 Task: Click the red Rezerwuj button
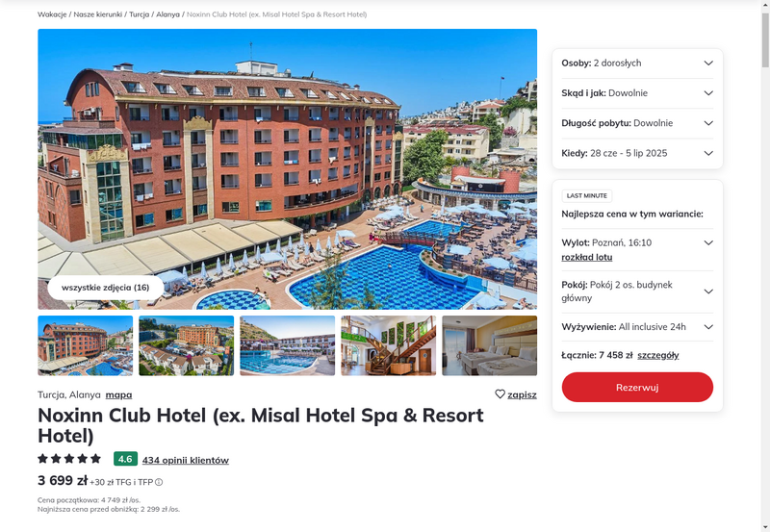[637, 388]
